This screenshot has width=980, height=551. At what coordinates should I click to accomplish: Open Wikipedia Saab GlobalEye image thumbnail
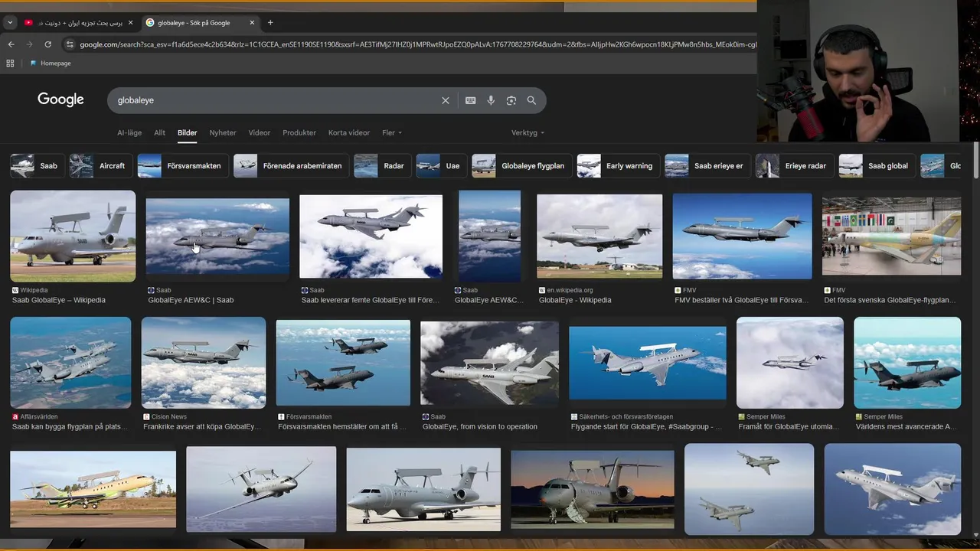coord(73,236)
